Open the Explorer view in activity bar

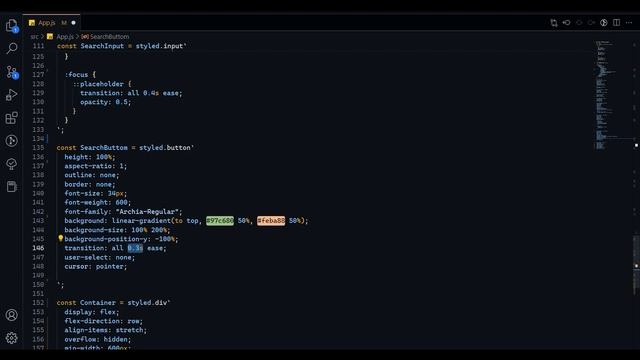(x=11, y=25)
